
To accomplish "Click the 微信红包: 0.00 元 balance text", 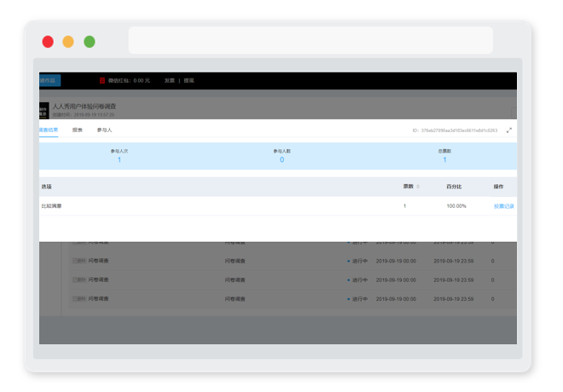I will (129, 80).
